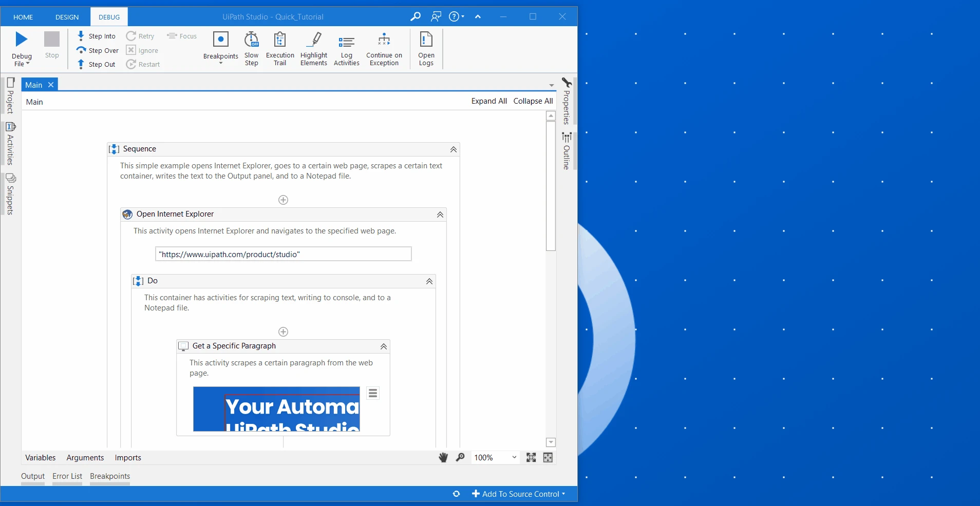Open the document tab list dropdown arrow
The image size is (980, 506).
pos(552,85)
